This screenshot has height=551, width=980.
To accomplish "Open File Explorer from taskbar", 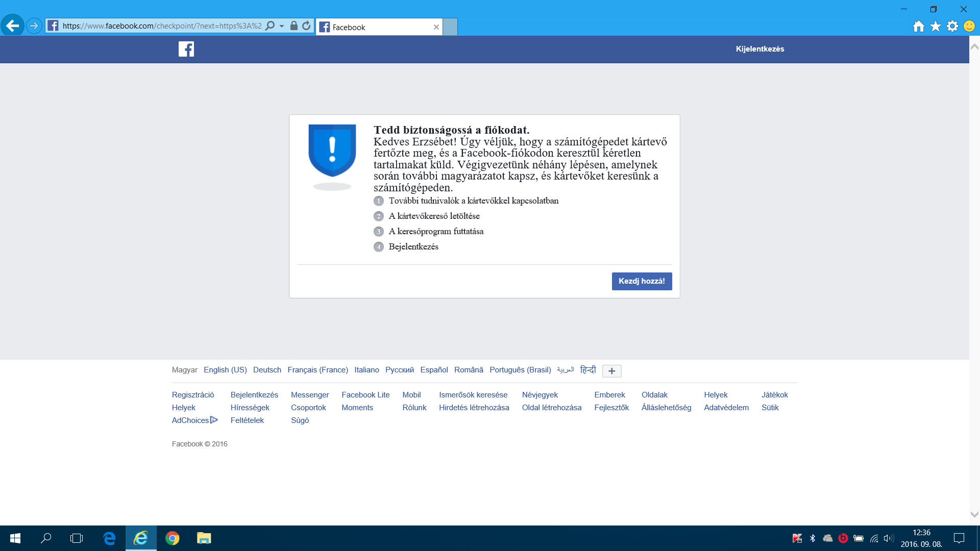I will (204, 538).
